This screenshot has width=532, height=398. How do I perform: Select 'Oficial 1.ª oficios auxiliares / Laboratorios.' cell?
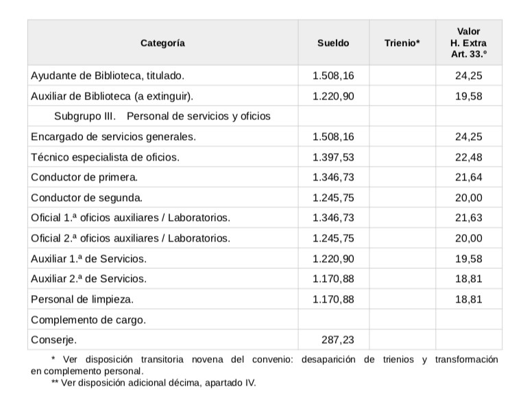(x=130, y=218)
